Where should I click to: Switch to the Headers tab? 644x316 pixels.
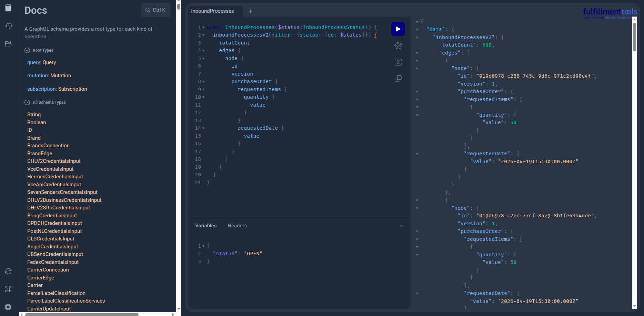(237, 225)
